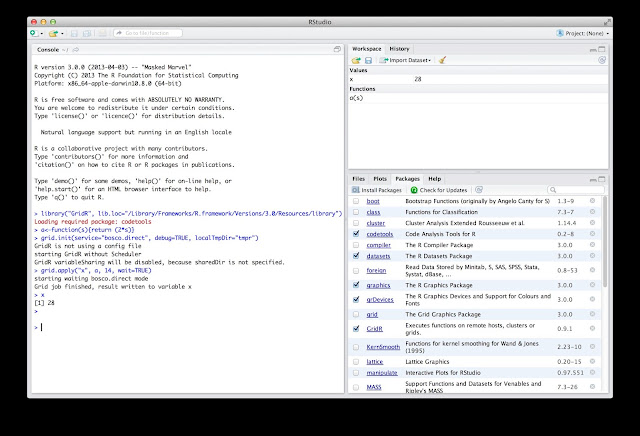The image size is (640, 436).
Task: Click the Save icon in main toolbar
Action: 74,33
